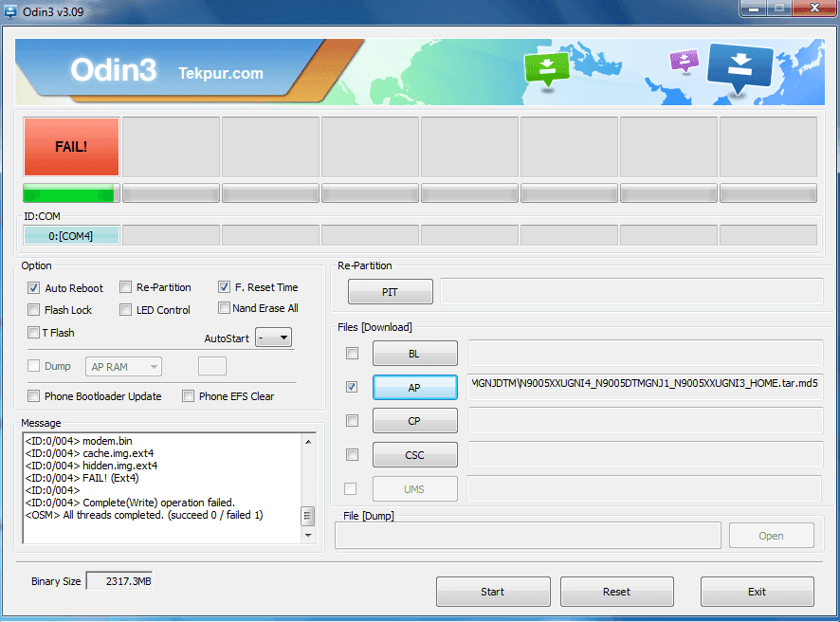The image size is (840, 622).
Task: Click the Odin3 title bar app icon
Action: pyautogui.click(x=10, y=10)
